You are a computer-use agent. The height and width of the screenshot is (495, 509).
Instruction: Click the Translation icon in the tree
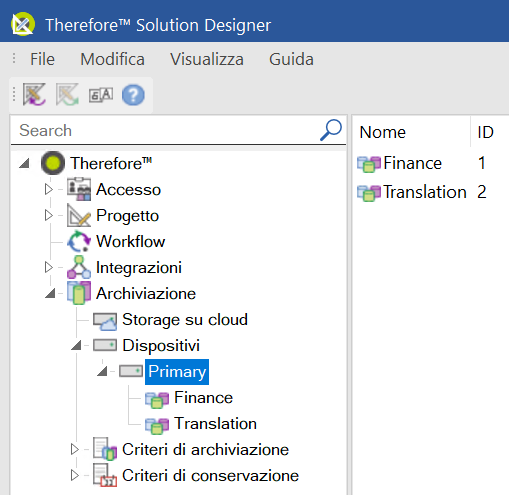point(157,426)
